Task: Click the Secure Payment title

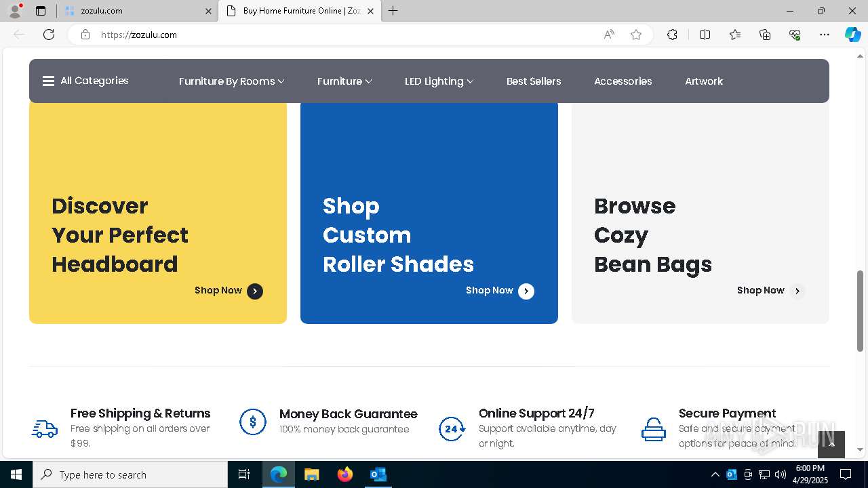Action: 728,413
